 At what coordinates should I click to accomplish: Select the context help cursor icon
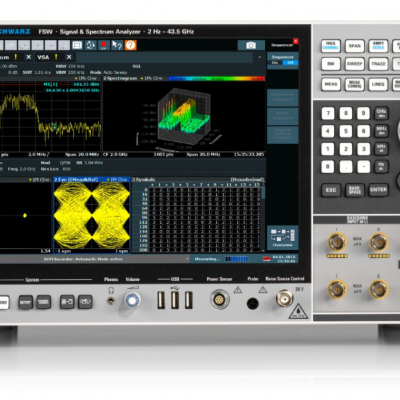pos(117,45)
